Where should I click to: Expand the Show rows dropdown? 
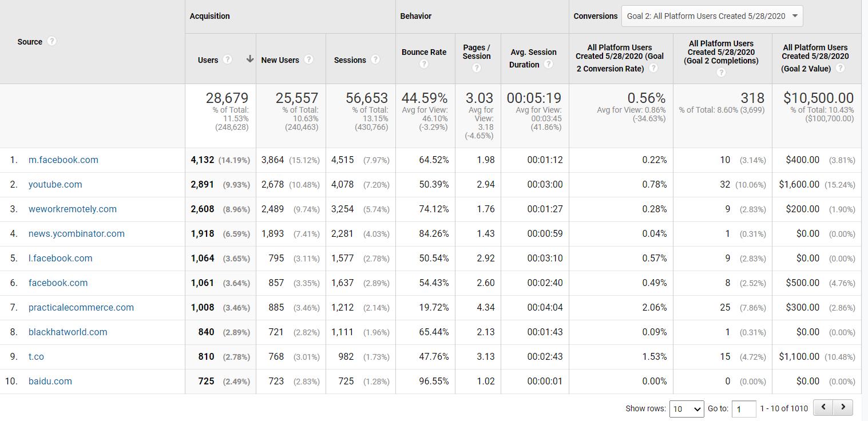[x=687, y=408]
